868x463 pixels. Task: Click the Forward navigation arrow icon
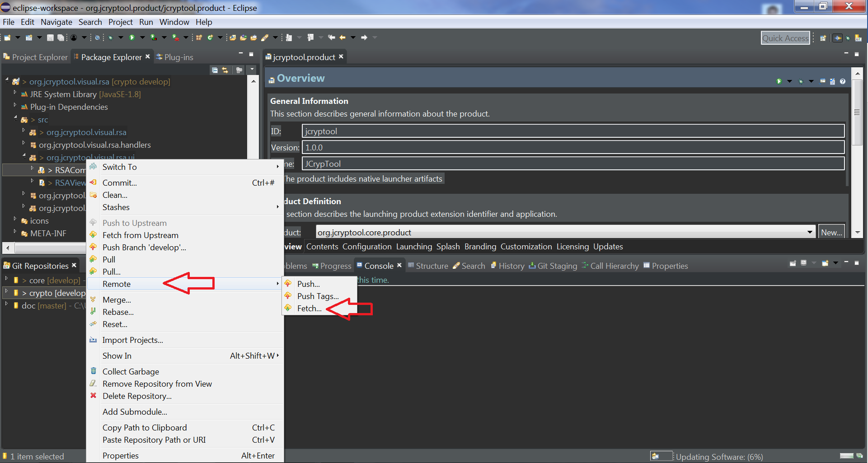click(x=364, y=37)
